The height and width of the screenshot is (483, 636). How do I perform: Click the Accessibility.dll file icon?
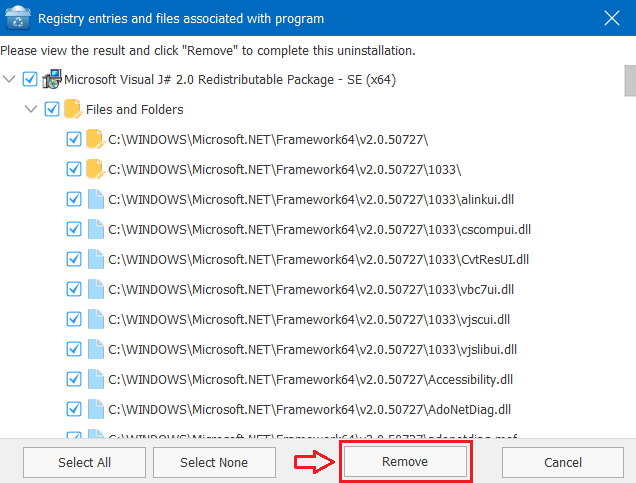click(x=96, y=379)
